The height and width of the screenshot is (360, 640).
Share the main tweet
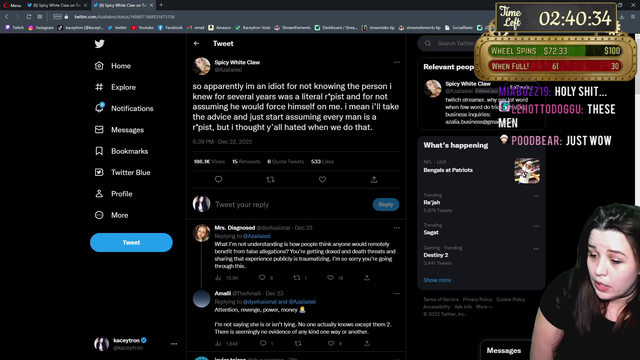pyautogui.click(x=374, y=179)
